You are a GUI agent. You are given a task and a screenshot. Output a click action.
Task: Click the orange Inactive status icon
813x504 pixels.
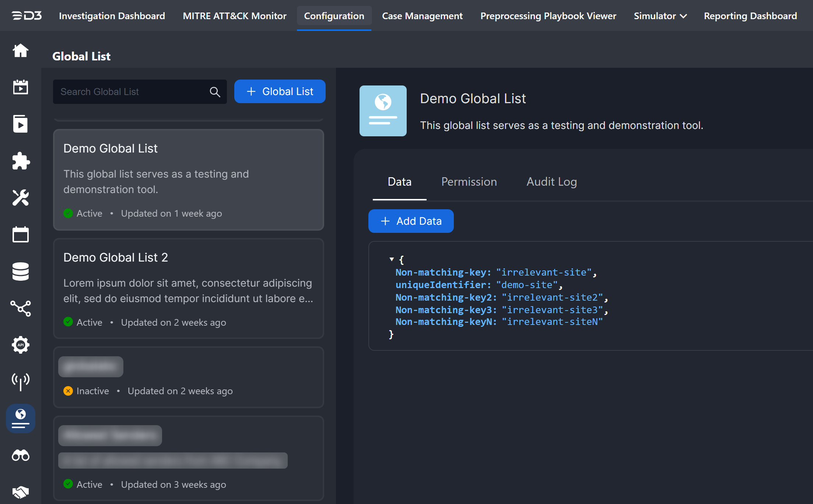pos(68,391)
